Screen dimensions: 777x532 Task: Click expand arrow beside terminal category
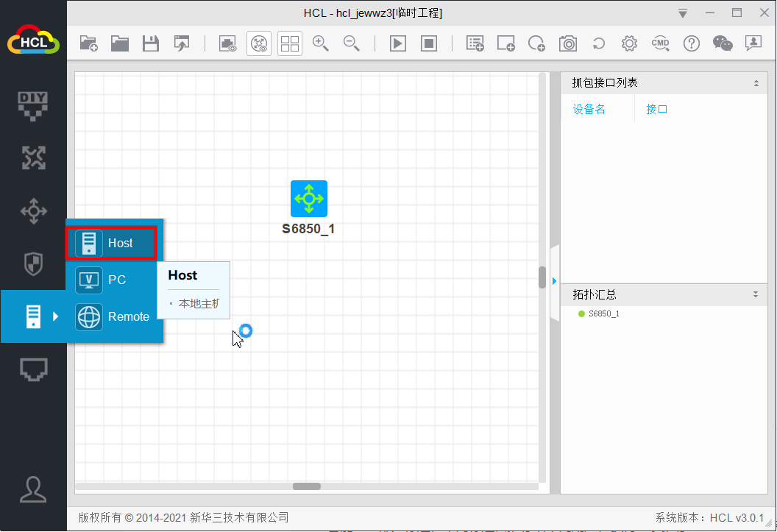tap(55, 316)
